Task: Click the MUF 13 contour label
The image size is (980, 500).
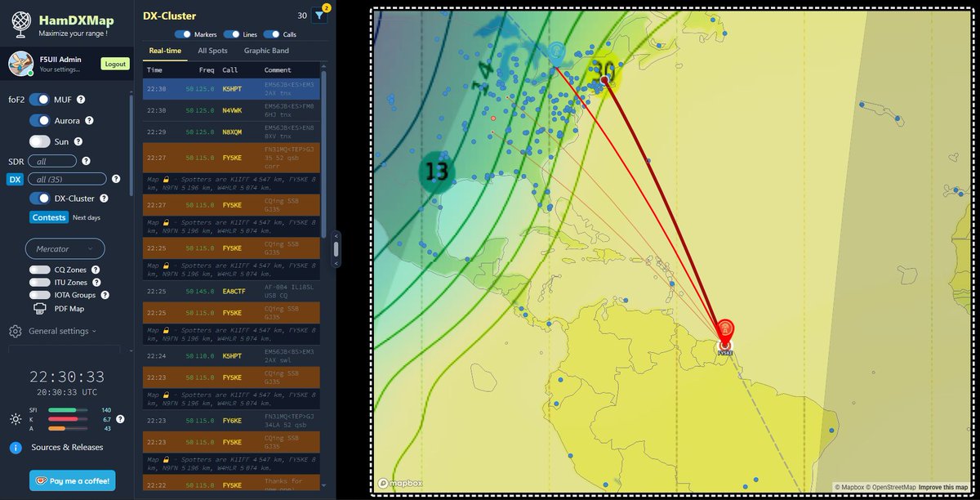Action: (x=438, y=172)
